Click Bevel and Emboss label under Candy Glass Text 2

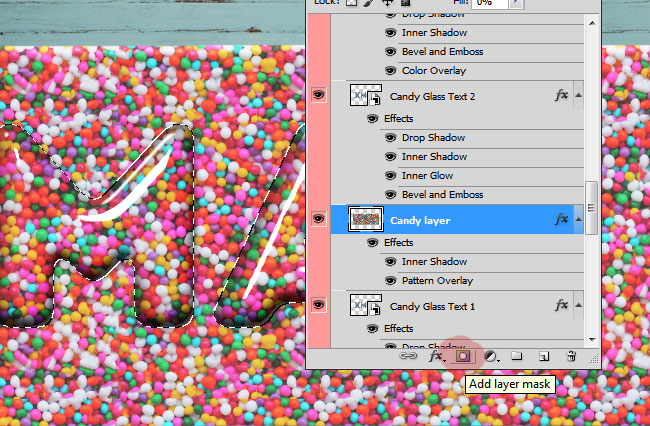442,195
